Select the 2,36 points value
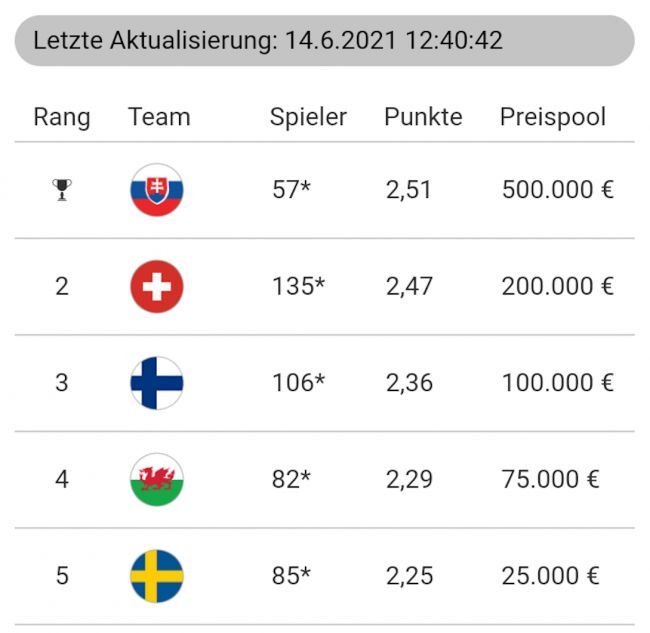Image resolution: width=650 pixels, height=633 pixels. click(409, 383)
